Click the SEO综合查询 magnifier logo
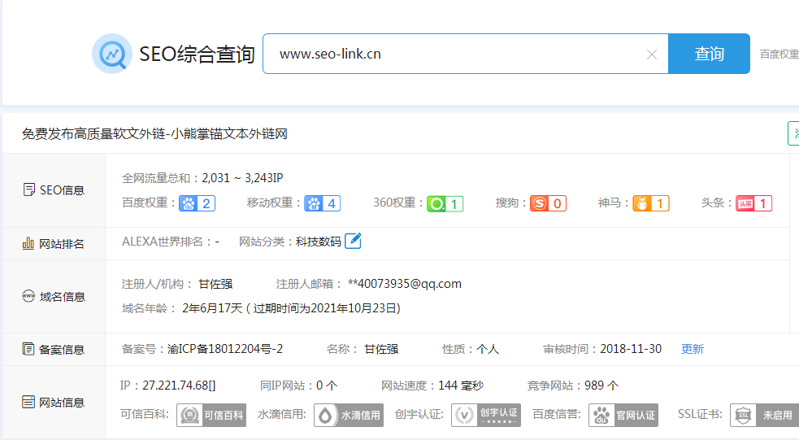This screenshot has height=440, width=799. [112, 54]
